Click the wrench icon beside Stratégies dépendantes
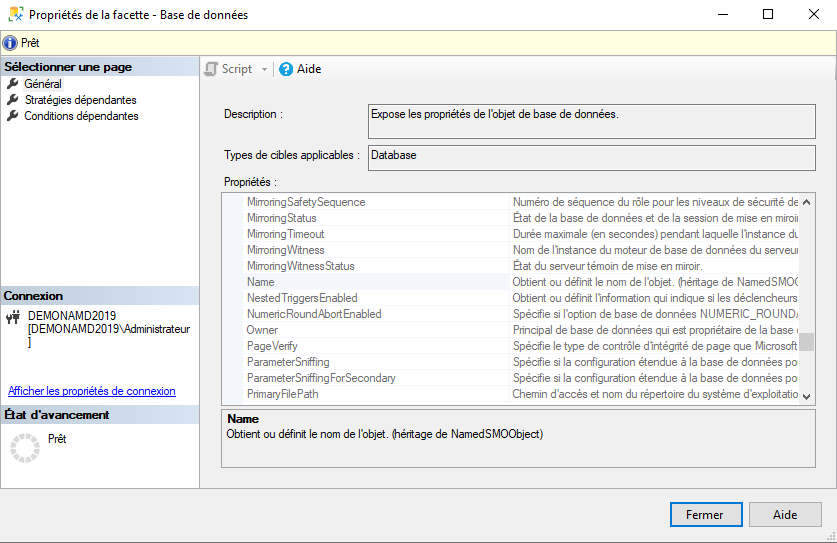 13,100
